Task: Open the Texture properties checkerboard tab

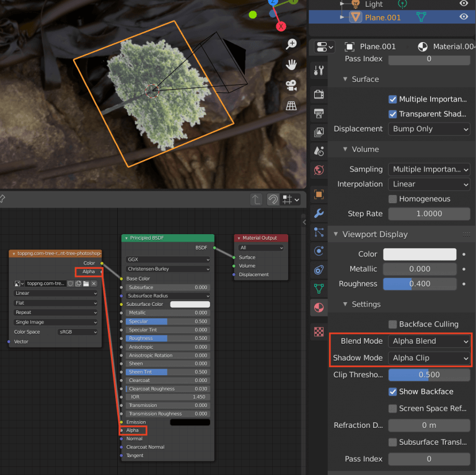Action: point(319,331)
